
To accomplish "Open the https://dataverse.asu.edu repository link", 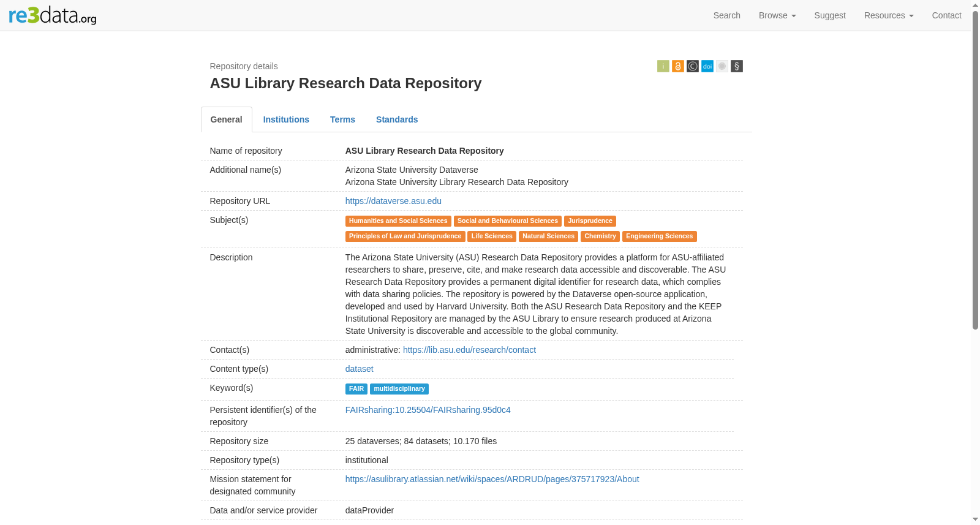I will [393, 201].
